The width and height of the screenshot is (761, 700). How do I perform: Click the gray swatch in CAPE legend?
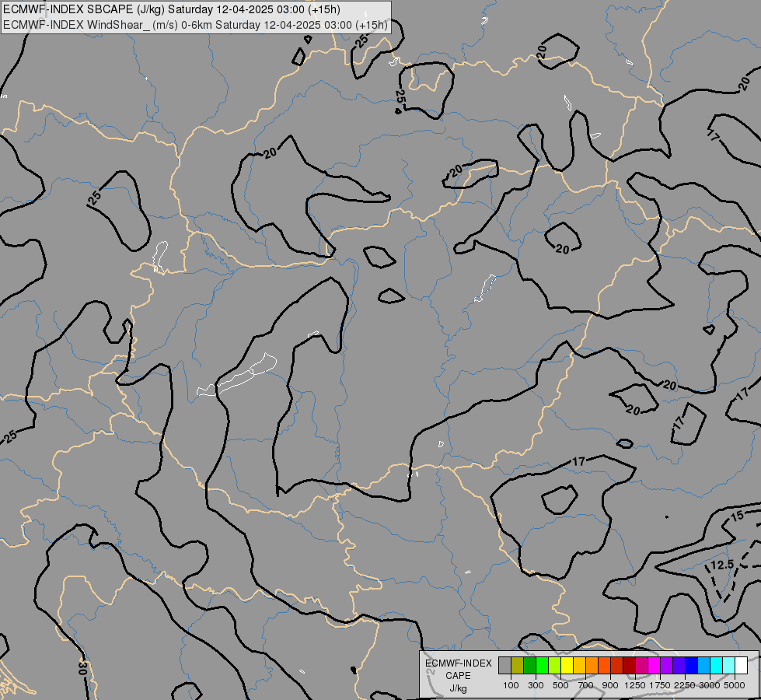(x=504, y=665)
